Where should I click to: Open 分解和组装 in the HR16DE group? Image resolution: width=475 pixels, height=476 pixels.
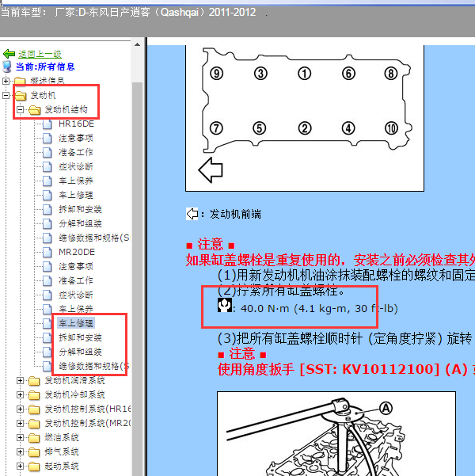(x=80, y=223)
